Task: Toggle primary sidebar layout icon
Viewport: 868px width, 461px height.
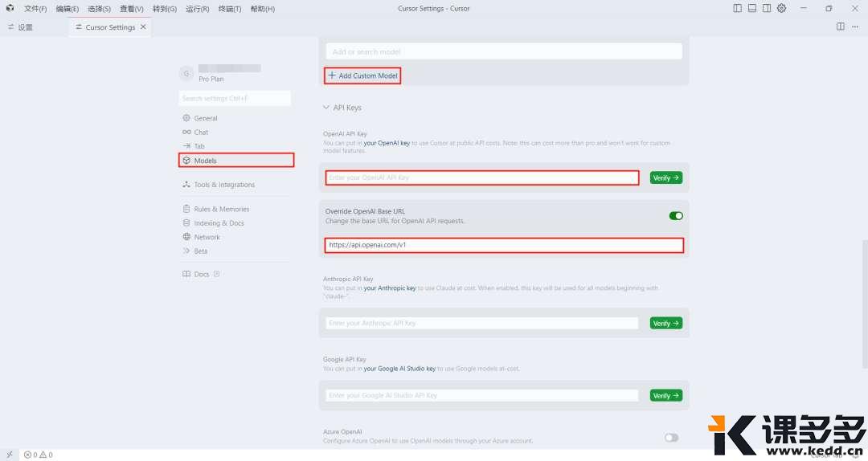Action: pyautogui.click(x=737, y=8)
